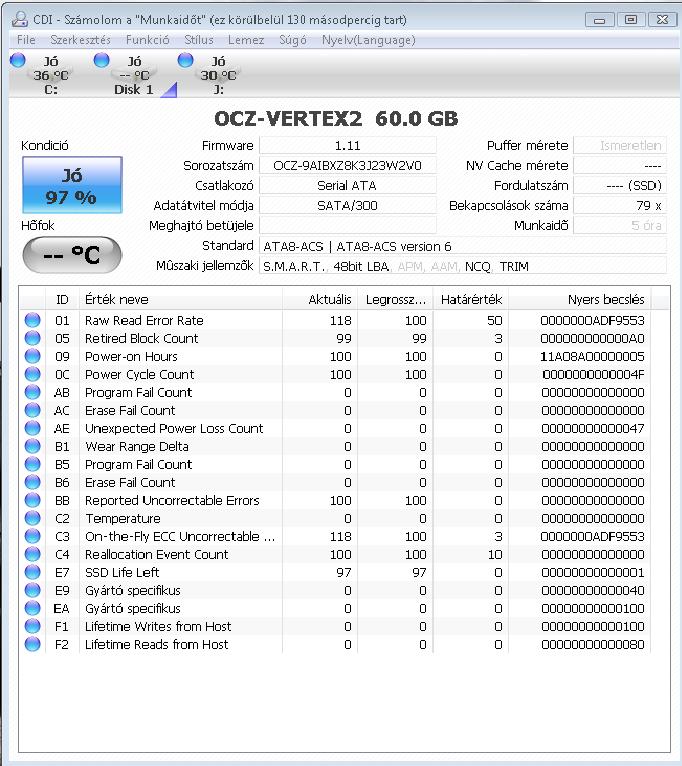682x766 pixels.
Task: Click status orb for Reported Uncorrectable Errors
Action: pos(32,500)
